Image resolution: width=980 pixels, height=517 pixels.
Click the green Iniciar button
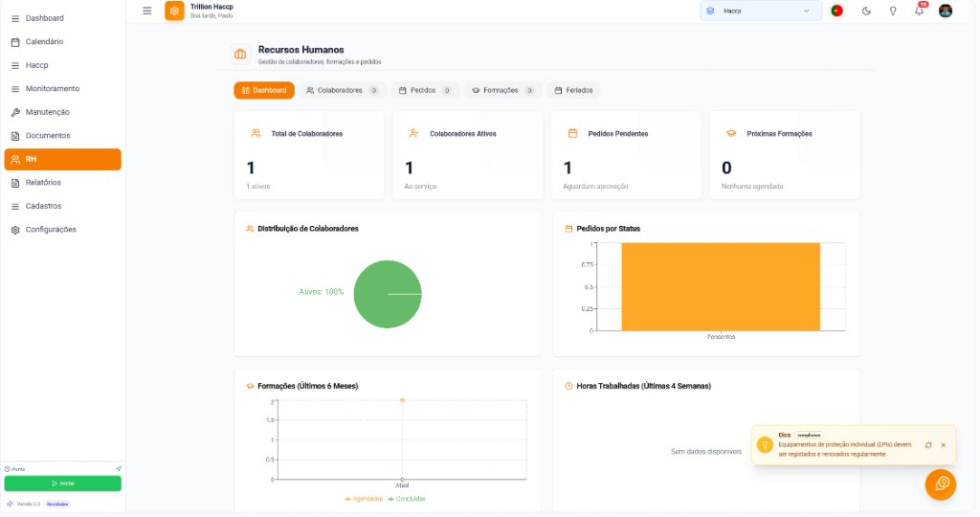(x=62, y=483)
